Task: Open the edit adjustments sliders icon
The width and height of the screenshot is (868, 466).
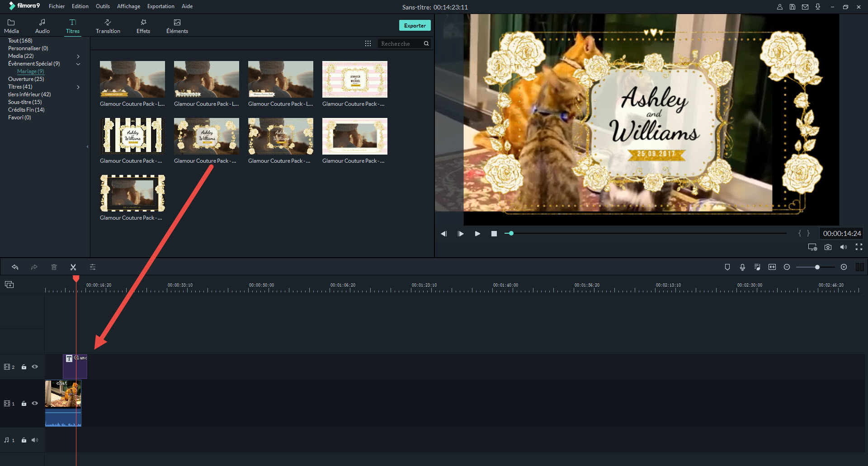Action: [93, 267]
